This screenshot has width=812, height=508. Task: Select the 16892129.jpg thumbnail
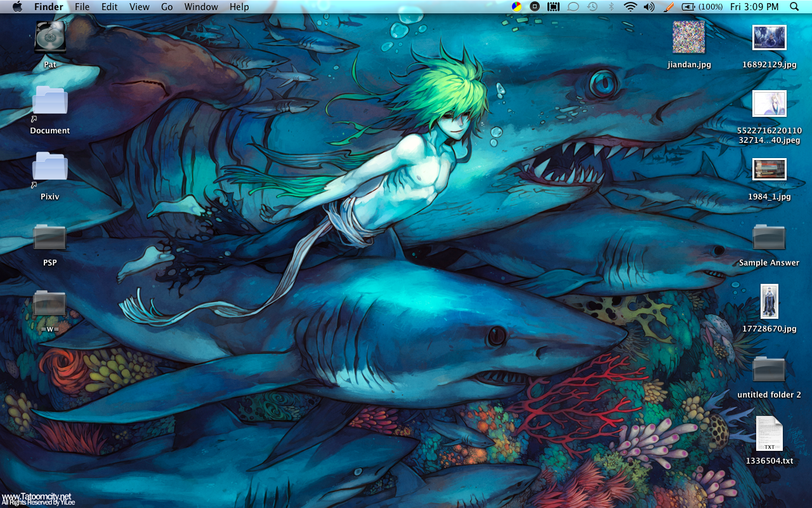tap(769, 37)
